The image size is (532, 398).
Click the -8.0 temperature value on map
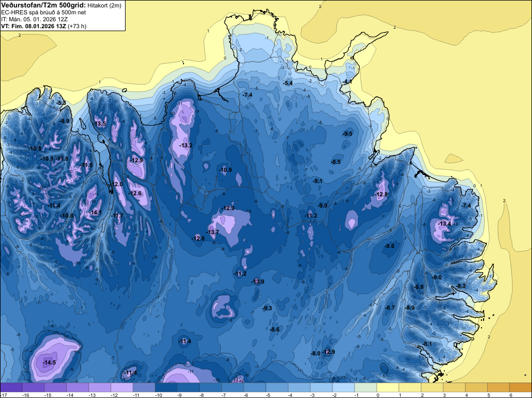click(x=315, y=353)
